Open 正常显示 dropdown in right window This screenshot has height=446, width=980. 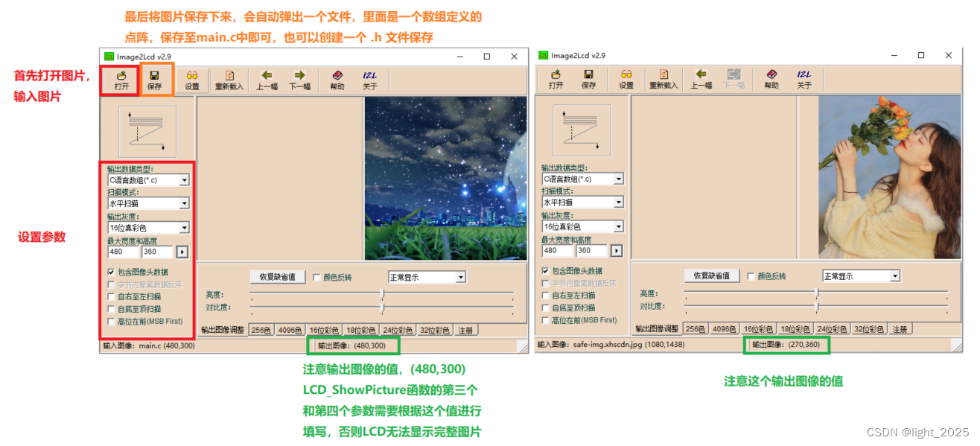click(x=895, y=276)
